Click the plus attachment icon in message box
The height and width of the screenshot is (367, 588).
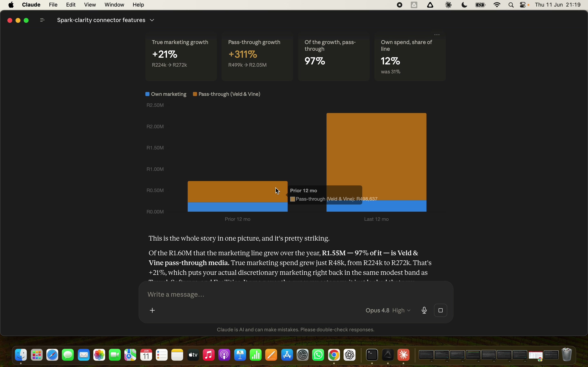[x=153, y=310]
